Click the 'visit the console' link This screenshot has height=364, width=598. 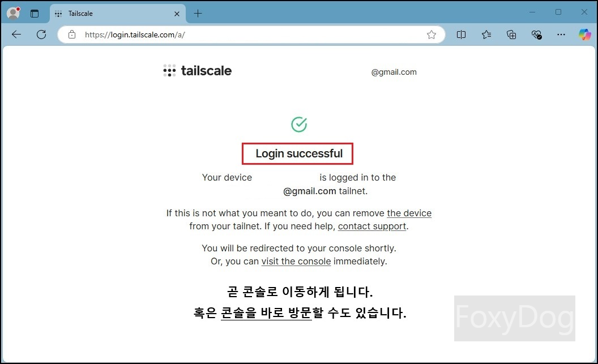click(296, 262)
